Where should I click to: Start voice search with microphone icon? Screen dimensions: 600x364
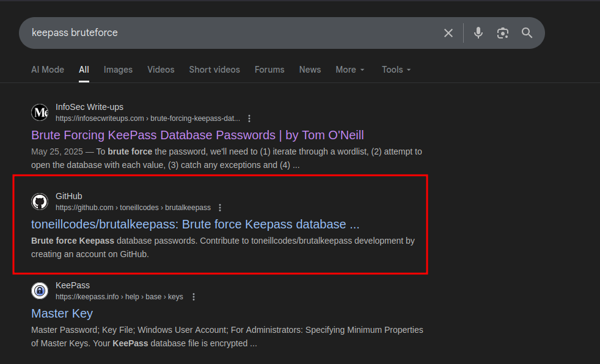coord(478,33)
